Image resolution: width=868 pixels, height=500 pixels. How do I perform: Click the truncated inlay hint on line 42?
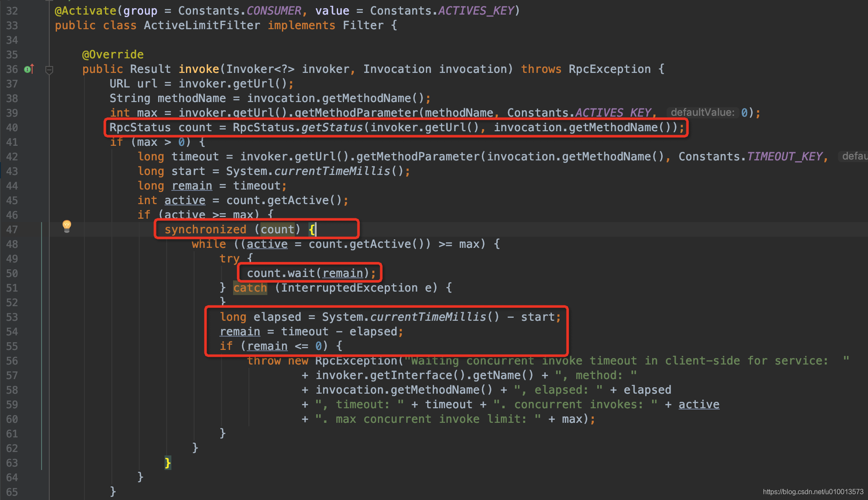click(854, 157)
